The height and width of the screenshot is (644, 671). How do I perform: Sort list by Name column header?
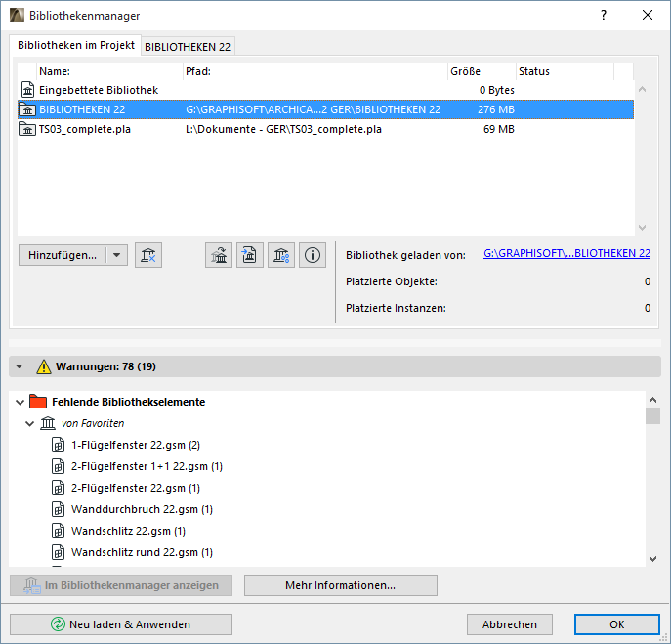click(110, 71)
